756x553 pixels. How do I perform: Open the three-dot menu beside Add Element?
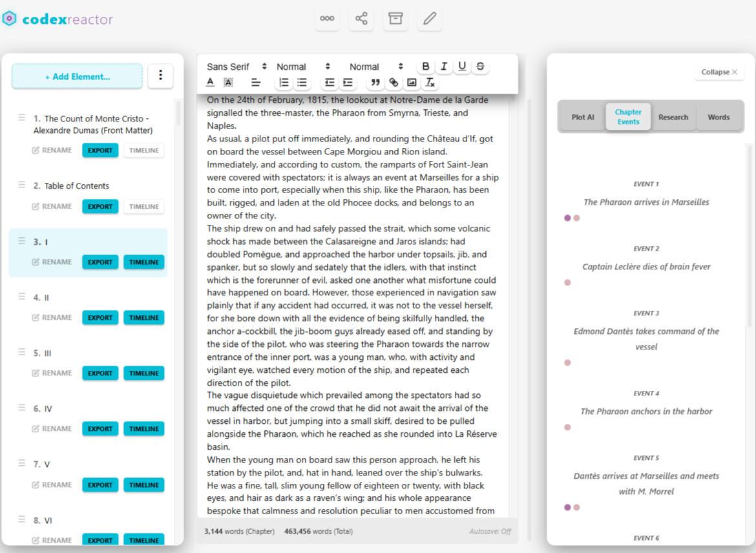[x=160, y=75]
